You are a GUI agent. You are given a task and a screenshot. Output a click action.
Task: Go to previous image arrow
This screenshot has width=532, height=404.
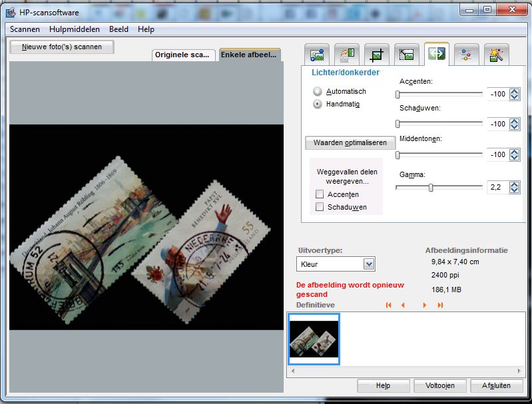[x=403, y=305]
